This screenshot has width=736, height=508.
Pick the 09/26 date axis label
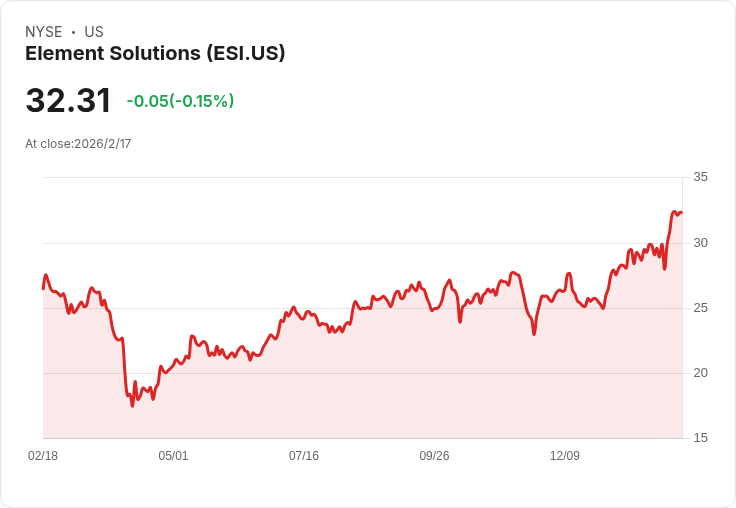click(434, 456)
